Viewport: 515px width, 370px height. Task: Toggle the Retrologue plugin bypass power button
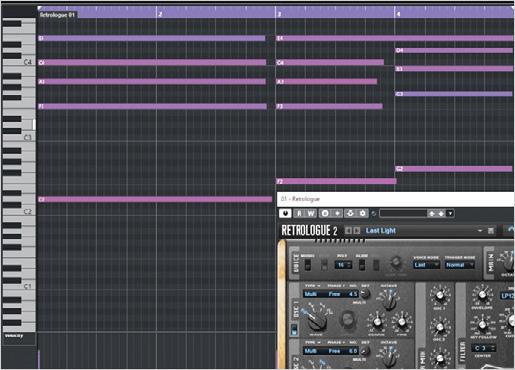285,213
